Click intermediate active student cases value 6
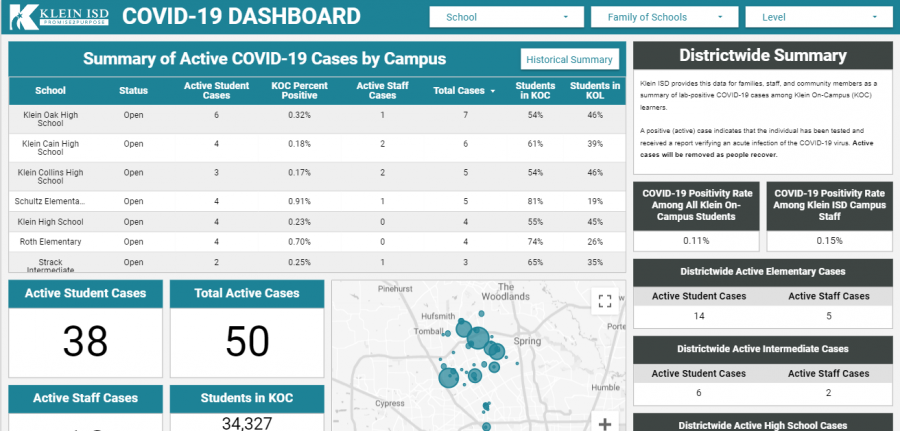Screen dimensions: 900x431 point(699,393)
